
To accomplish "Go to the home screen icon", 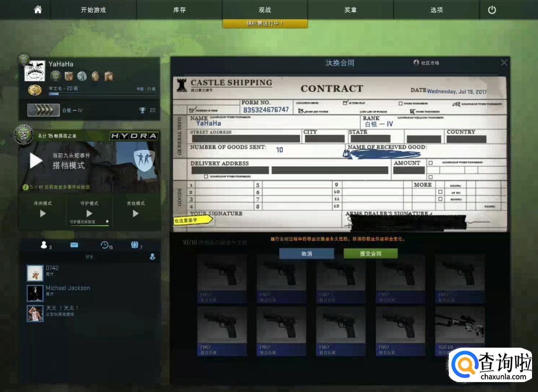I will click(38, 9).
